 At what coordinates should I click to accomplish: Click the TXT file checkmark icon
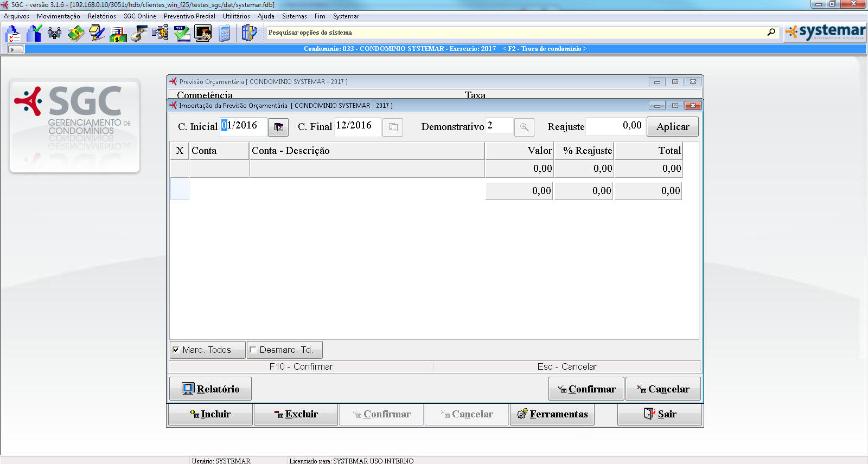pyautogui.click(x=182, y=34)
